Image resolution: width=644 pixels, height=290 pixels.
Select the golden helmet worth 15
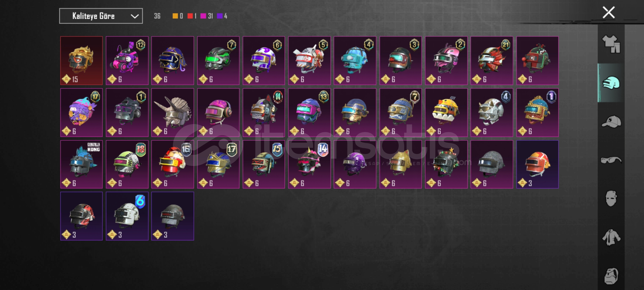click(x=81, y=61)
